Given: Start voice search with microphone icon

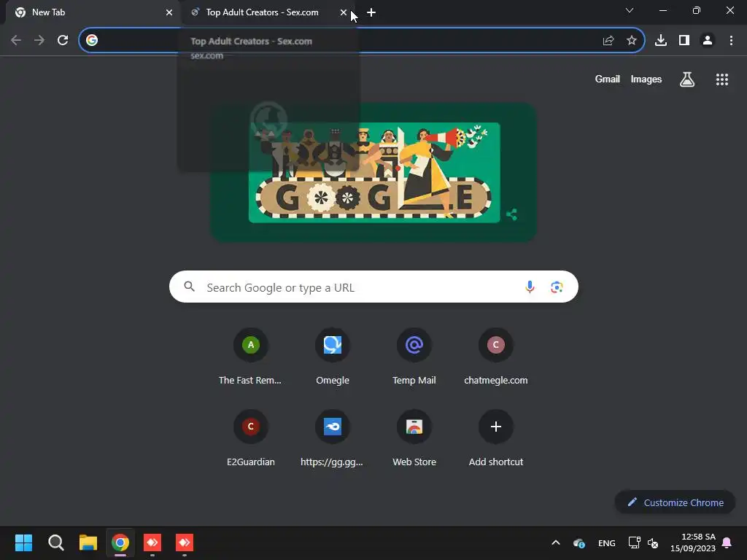Looking at the screenshot, I should [530, 287].
